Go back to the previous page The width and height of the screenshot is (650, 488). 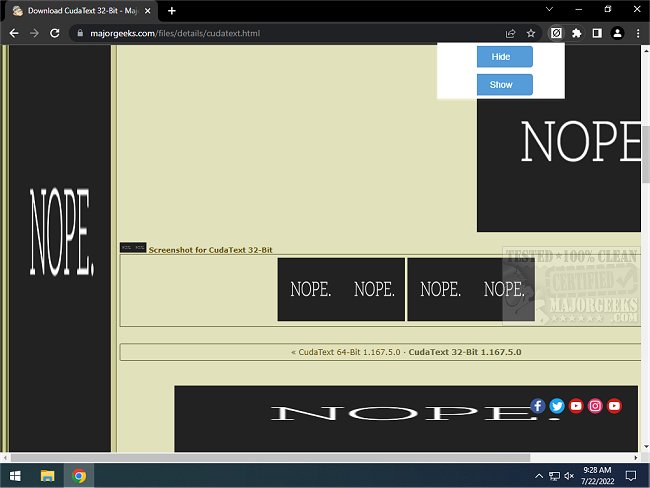pos(14,33)
